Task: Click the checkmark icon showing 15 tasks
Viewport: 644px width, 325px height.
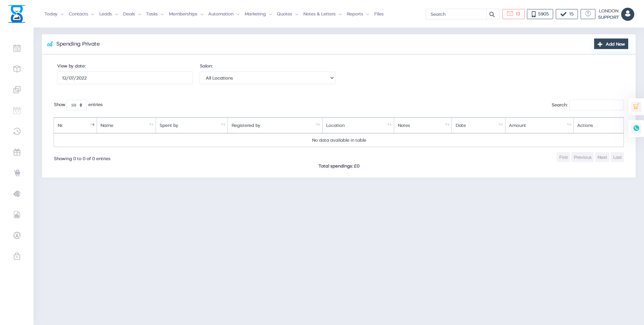Action: [567, 14]
